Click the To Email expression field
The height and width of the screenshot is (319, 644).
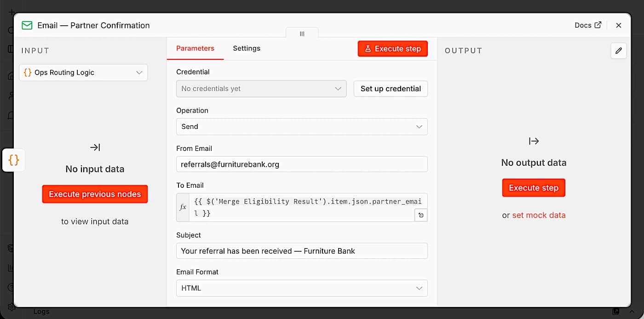tap(302, 208)
